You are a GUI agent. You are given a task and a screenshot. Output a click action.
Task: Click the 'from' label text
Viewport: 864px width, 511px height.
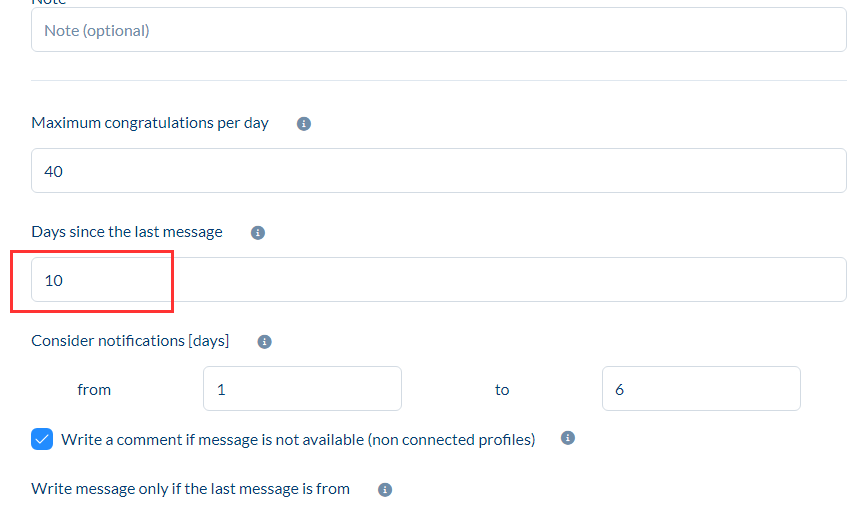94,390
